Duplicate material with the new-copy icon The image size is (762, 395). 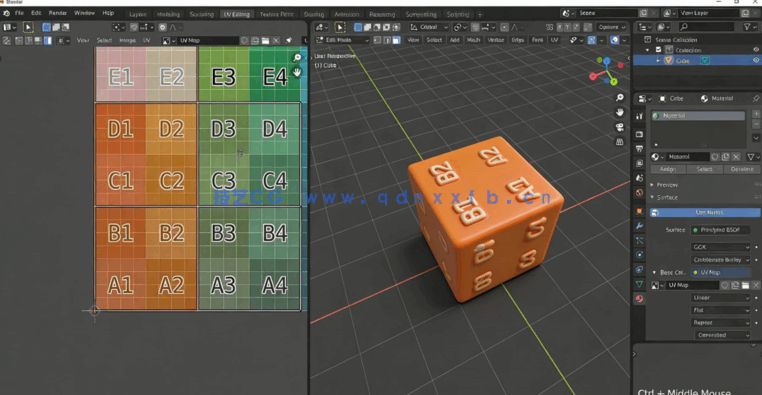(726, 156)
